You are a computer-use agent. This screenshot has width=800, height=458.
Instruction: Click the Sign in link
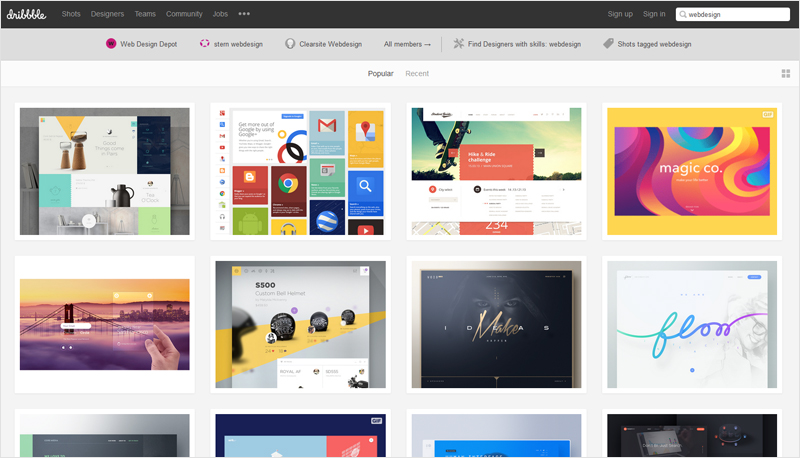click(654, 14)
